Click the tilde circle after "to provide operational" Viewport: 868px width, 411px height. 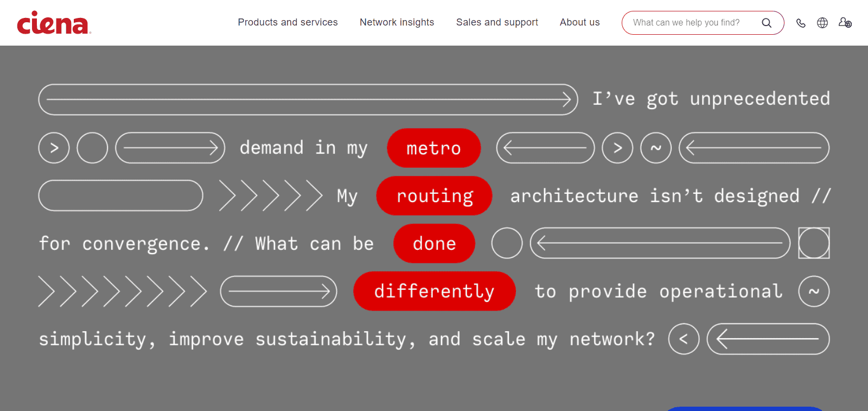814,292
